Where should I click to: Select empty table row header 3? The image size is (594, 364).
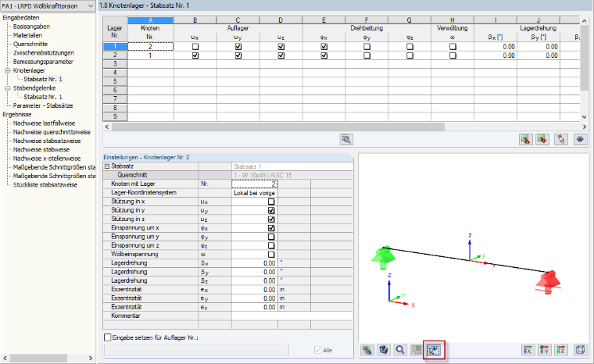(x=115, y=64)
